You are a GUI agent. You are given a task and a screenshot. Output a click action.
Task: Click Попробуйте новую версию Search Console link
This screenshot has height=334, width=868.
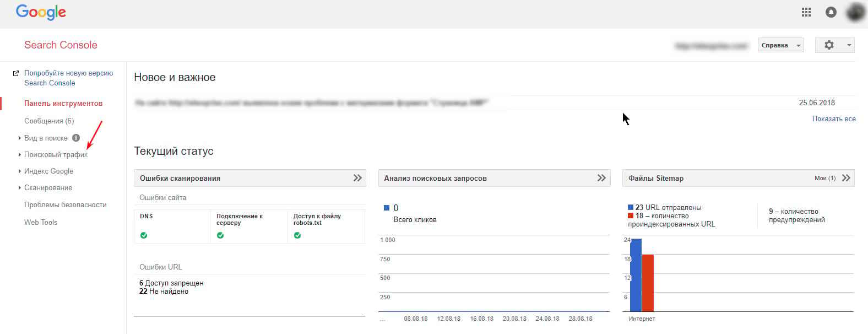tap(68, 78)
